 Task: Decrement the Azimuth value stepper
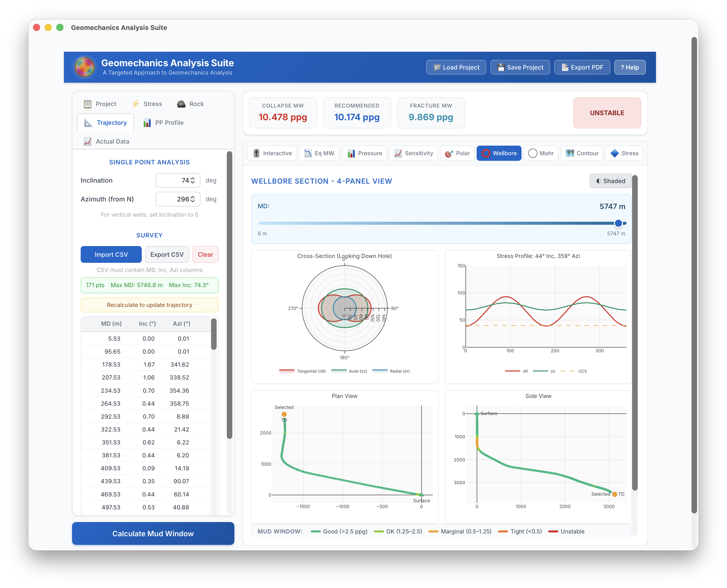pyautogui.click(x=192, y=201)
